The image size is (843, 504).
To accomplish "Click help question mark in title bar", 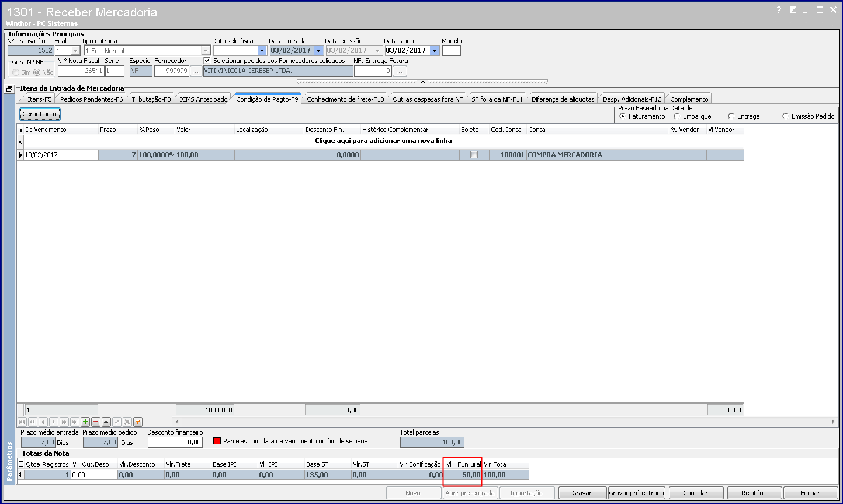I will [x=779, y=10].
